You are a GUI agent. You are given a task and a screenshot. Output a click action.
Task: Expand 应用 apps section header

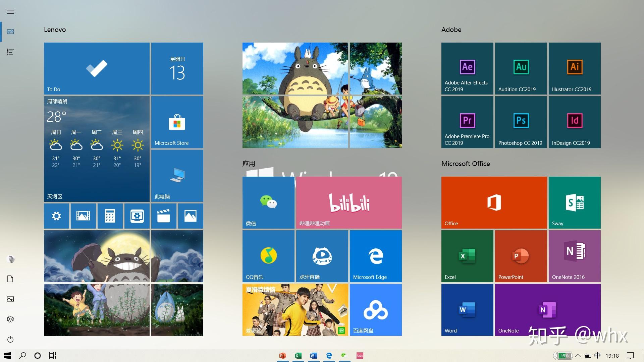click(x=250, y=164)
